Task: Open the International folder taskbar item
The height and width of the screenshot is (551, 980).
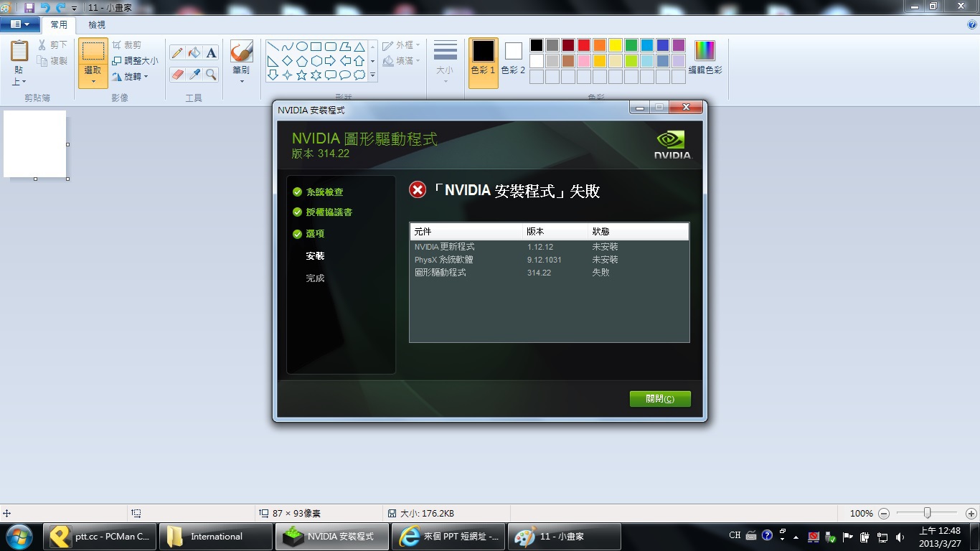Action: click(x=215, y=537)
